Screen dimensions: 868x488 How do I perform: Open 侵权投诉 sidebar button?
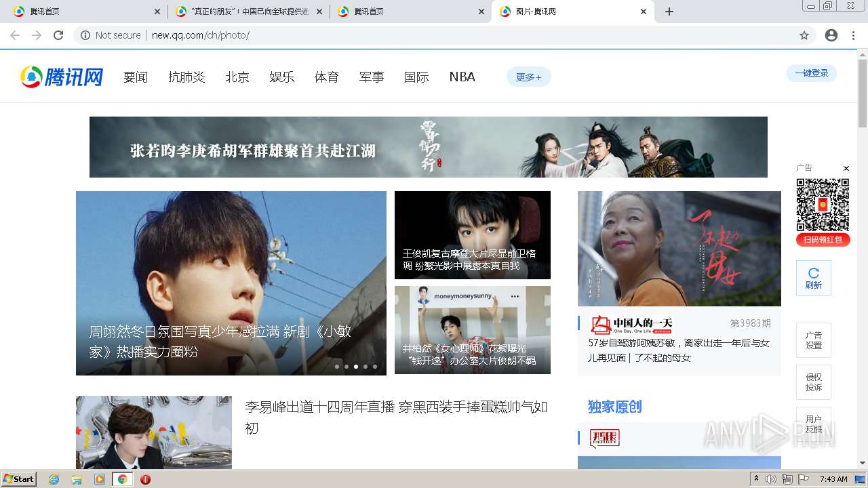[814, 382]
